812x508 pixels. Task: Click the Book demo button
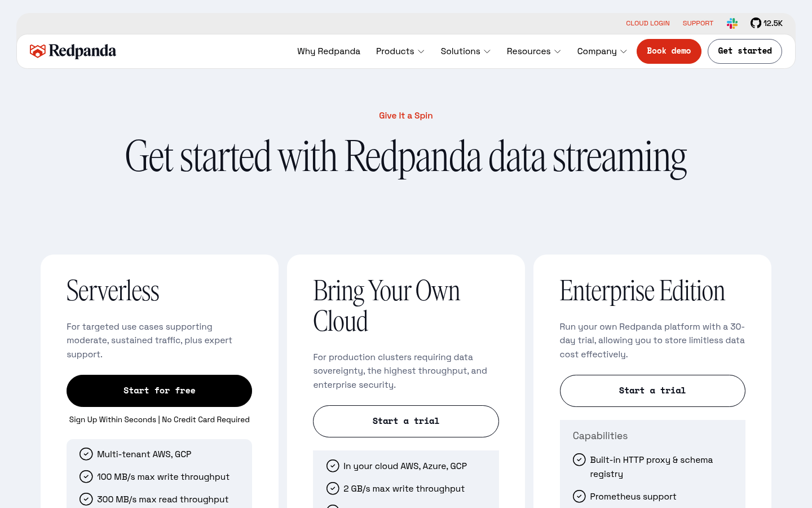click(x=669, y=51)
